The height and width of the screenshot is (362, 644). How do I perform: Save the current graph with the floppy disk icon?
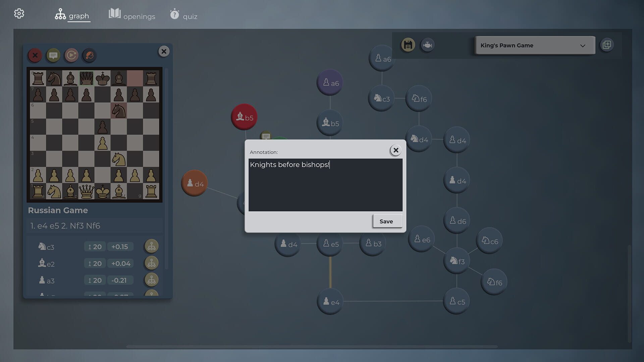(408, 45)
